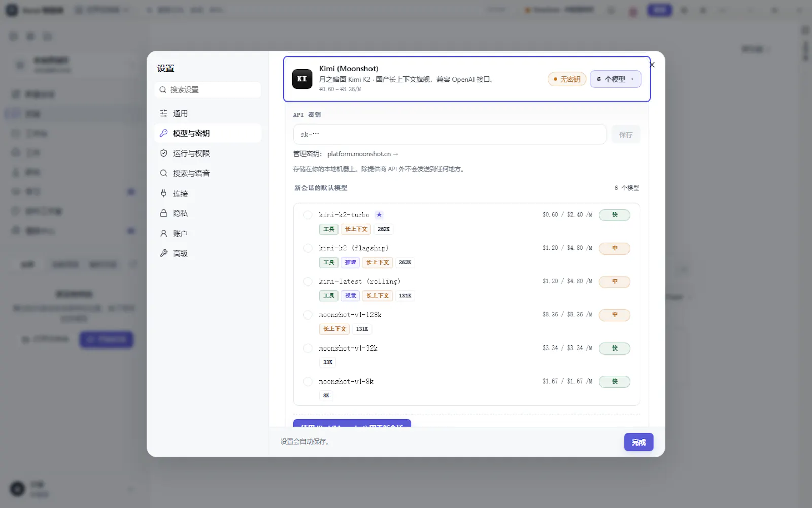This screenshot has width=812, height=508.
Task: Choose the moonshot-v1-8k radio option
Action: (308, 382)
